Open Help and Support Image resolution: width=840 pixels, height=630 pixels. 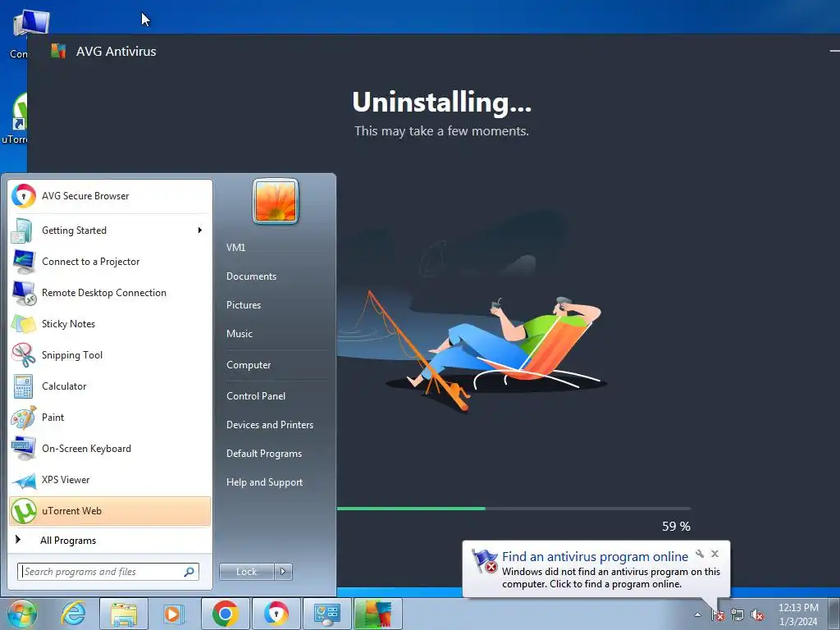(264, 482)
